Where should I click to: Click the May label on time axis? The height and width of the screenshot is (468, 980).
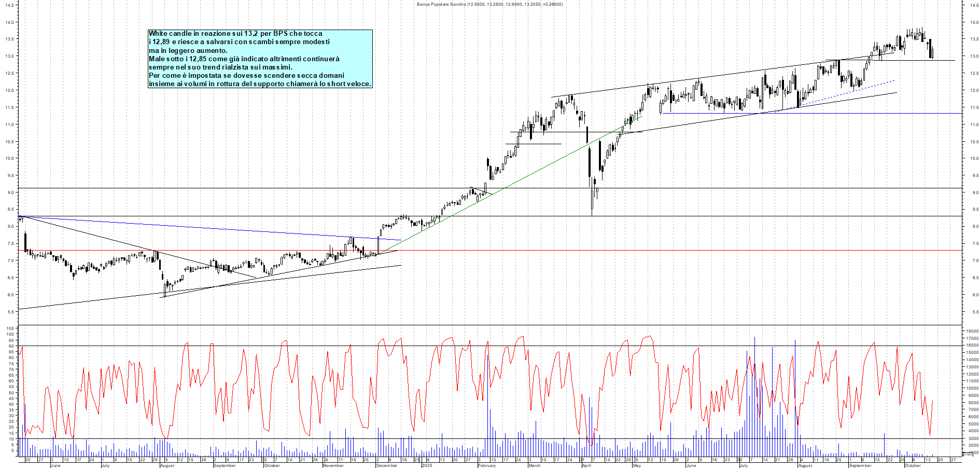point(637,465)
